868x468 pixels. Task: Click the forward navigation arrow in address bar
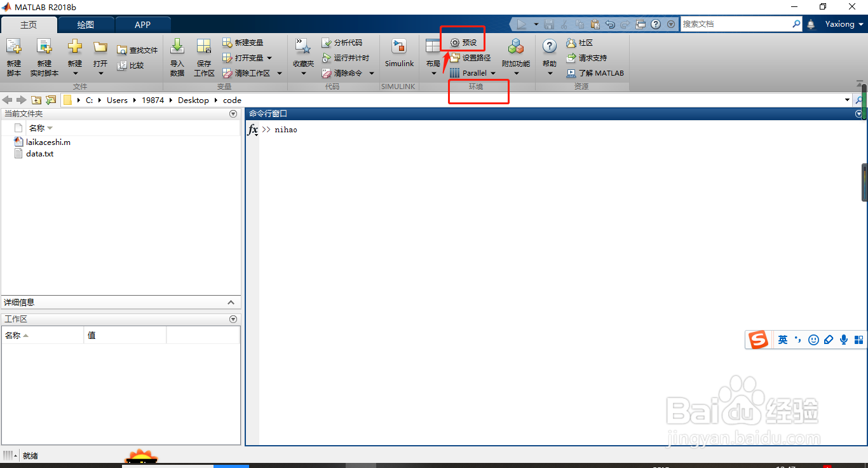point(22,100)
